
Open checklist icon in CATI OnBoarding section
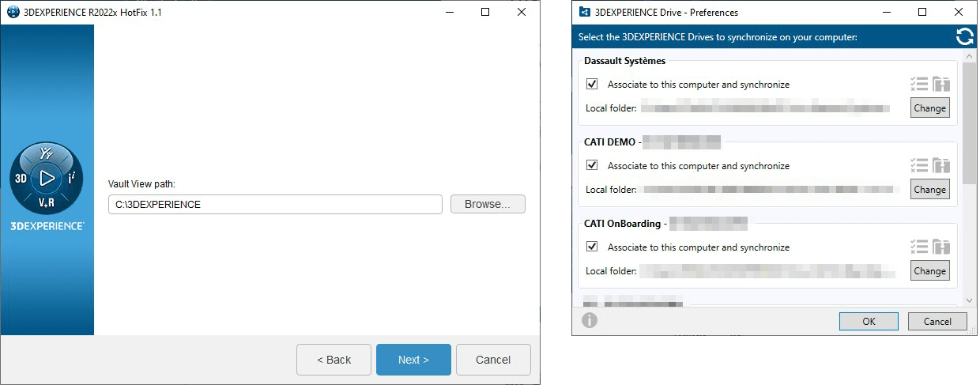(x=918, y=247)
